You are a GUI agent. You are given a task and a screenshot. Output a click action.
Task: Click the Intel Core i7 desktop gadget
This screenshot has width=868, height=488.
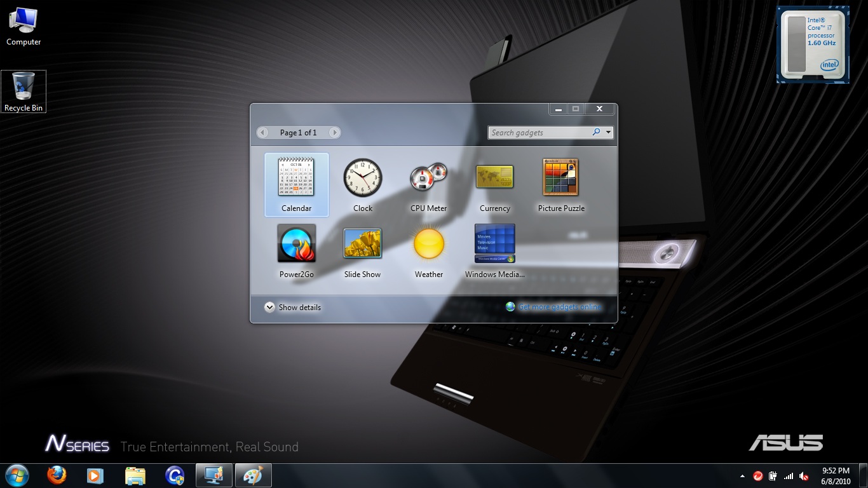coord(813,44)
